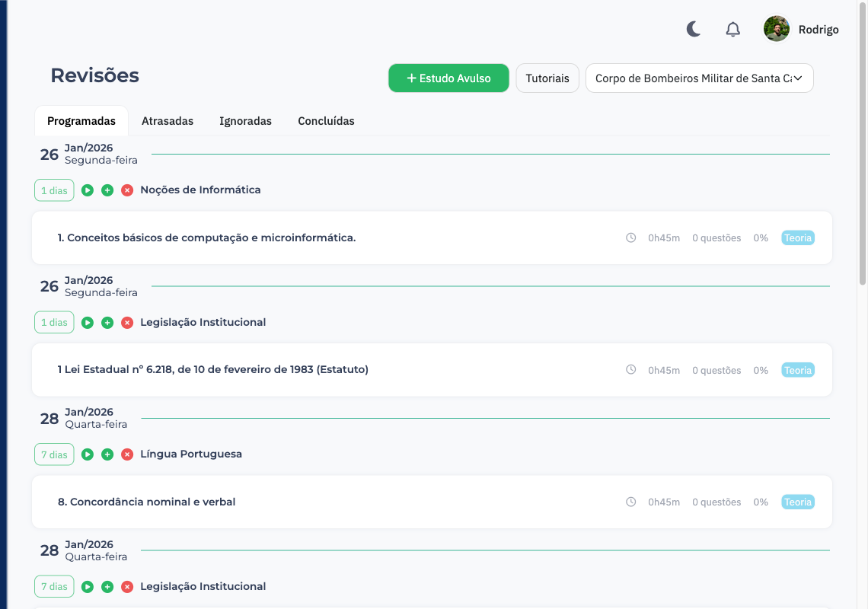Select the Concluídas tab
The height and width of the screenshot is (609, 868).
(326, 121)
